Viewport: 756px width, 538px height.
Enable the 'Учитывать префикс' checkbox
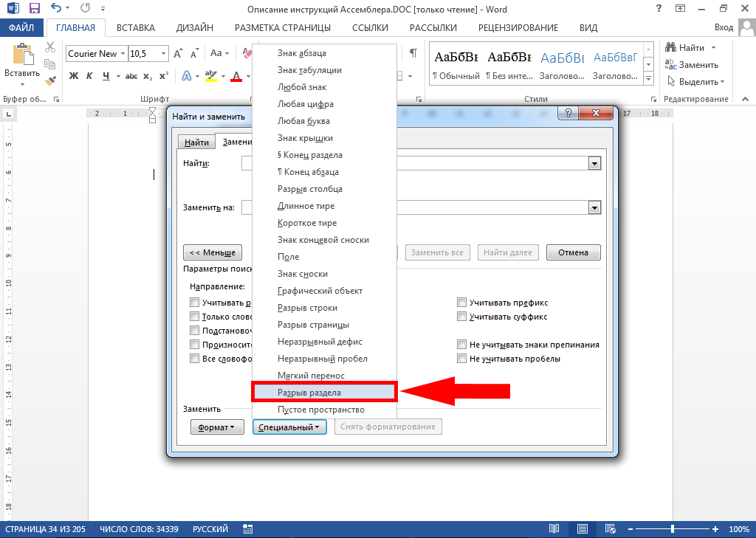[x=461, y=303]
